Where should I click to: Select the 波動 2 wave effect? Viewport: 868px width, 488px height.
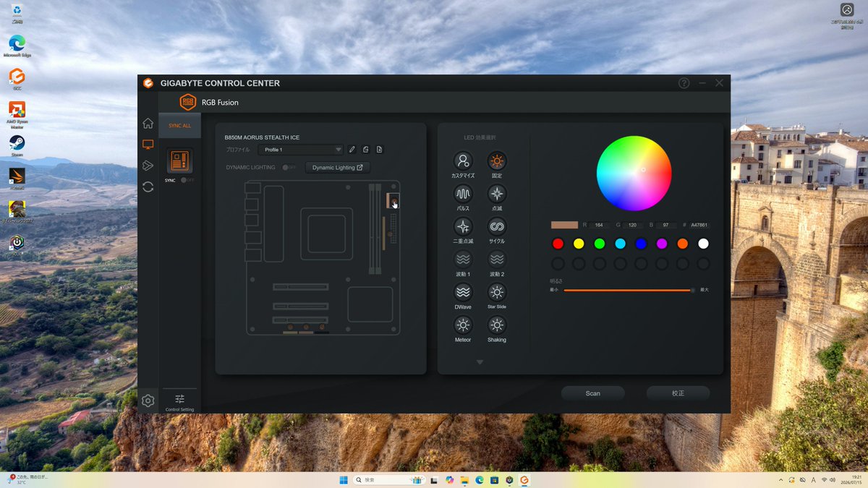pyautogui.click(x=497, y=260)
